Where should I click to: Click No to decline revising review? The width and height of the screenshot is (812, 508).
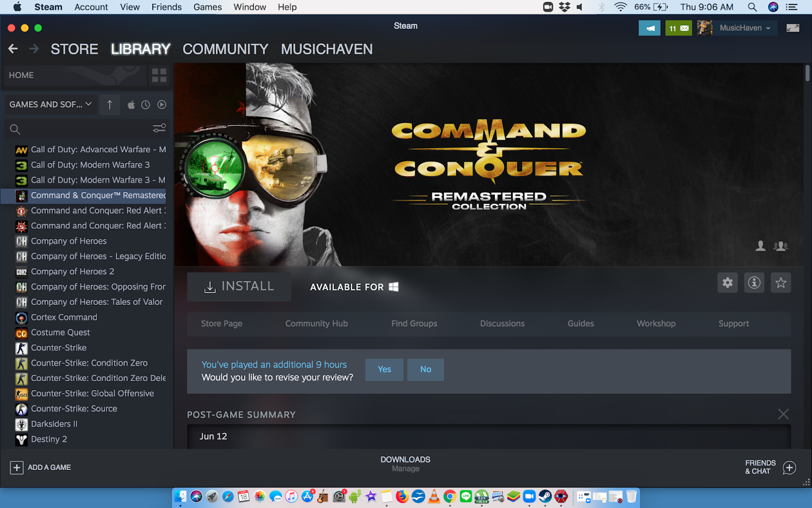click(x=426, y=369)
